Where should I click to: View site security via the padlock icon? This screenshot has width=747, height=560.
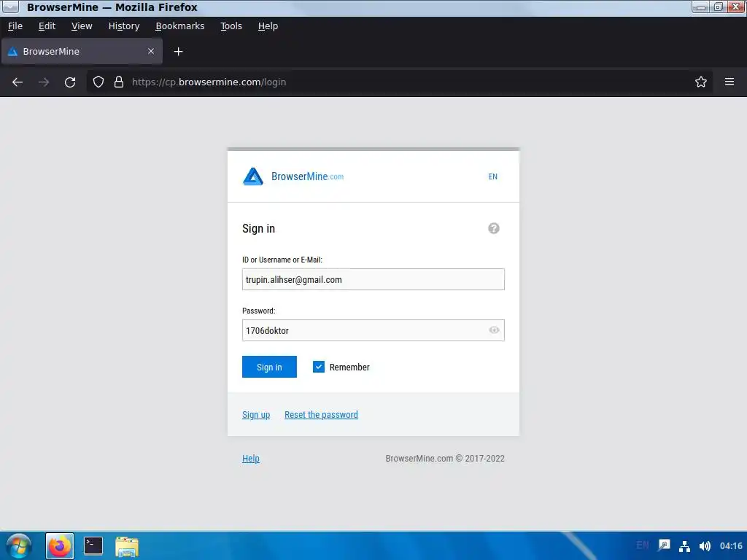coord(119,82)
